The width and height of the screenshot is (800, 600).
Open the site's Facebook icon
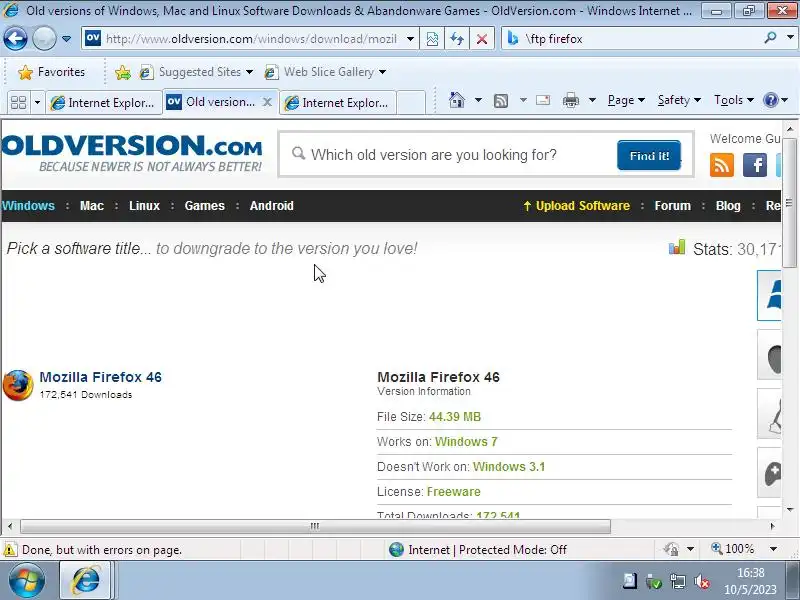(x=755, y=165)
